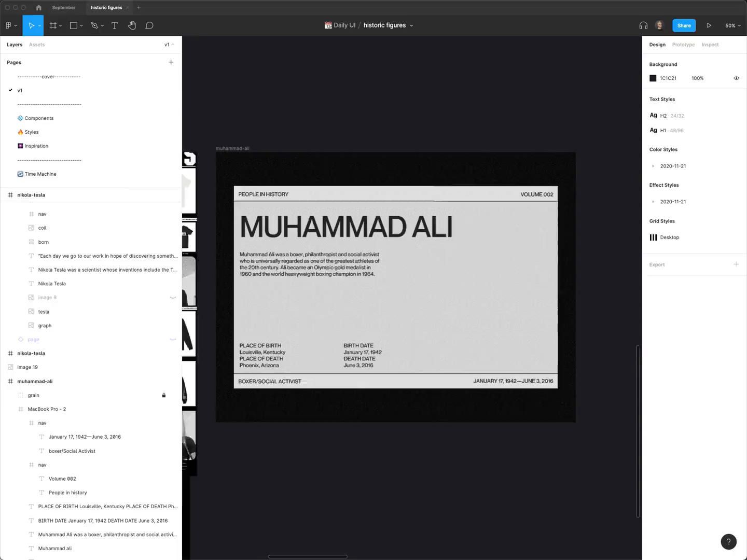Select the Comment tool
Image resolution: width=747 pixels, height=560 pixels.
(x=149, y=25)
